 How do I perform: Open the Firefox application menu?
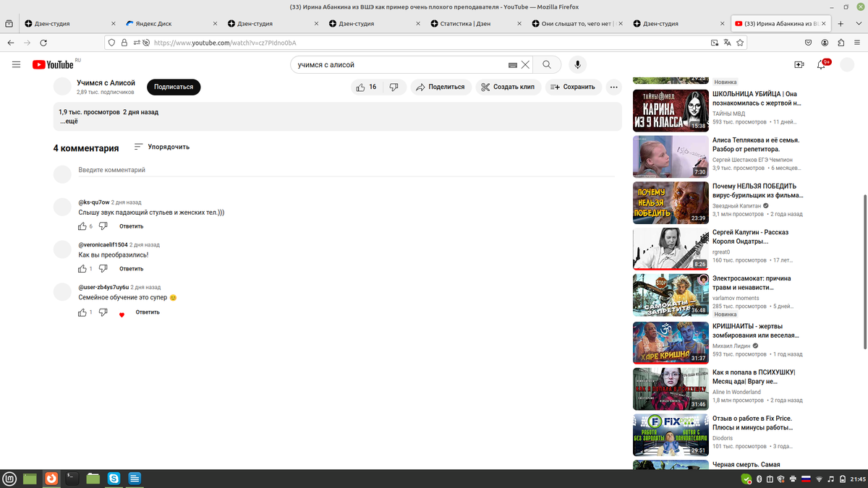point(858,43)
